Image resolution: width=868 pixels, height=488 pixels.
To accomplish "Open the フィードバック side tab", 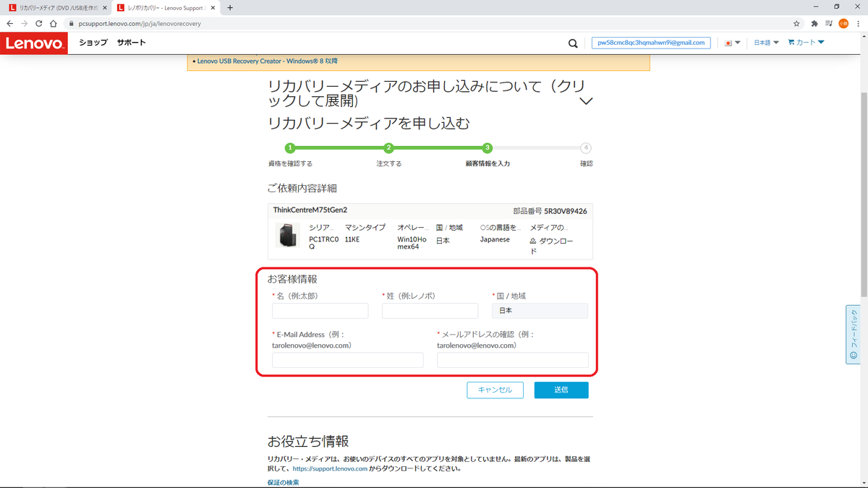I will point(853,335).
